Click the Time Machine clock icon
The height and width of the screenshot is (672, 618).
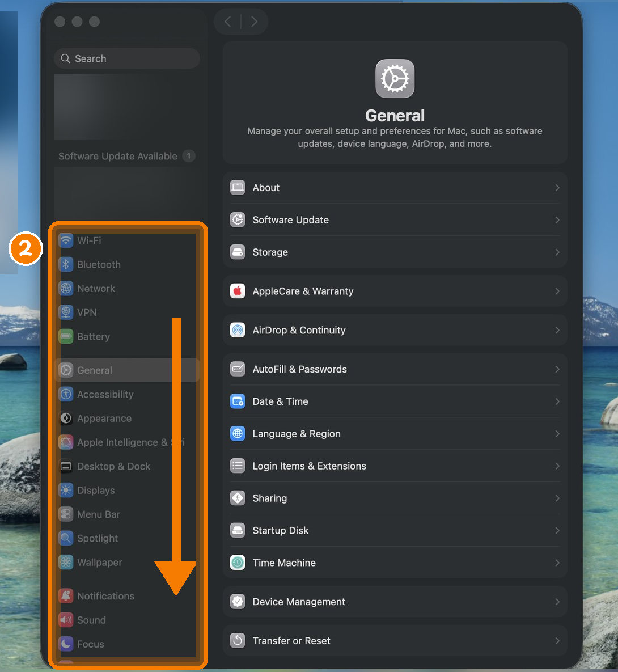tap(238, 563)
